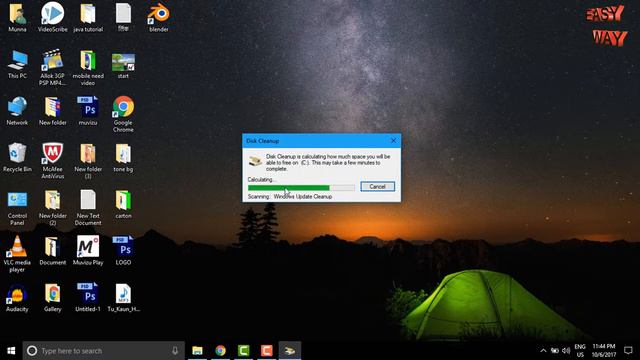640x360 pixels.
Task: Select the start image file icon
Action: coord(123,65)
